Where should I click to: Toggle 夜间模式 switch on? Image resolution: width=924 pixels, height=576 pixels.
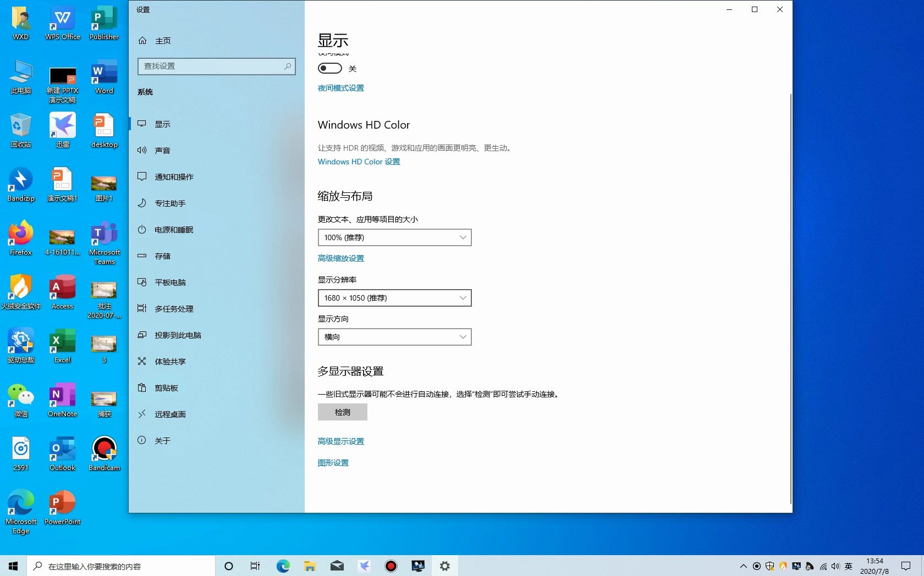click(x=329, y=68)
